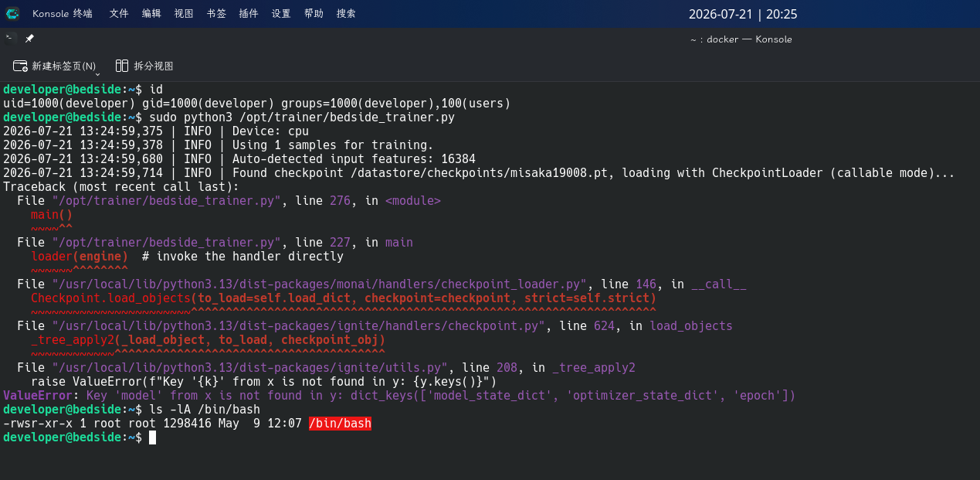
Task: Click the 新建标签页(N) new tab button
Action: [x=54, y=66]
